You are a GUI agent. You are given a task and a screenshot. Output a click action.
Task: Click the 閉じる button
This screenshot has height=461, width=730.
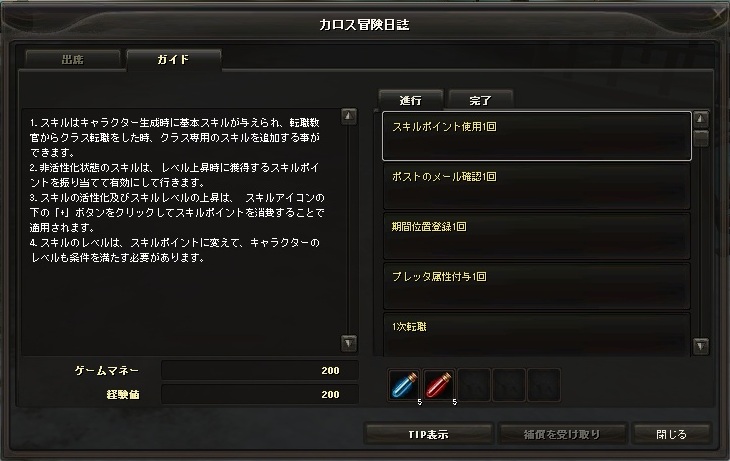tap(671, 434)
